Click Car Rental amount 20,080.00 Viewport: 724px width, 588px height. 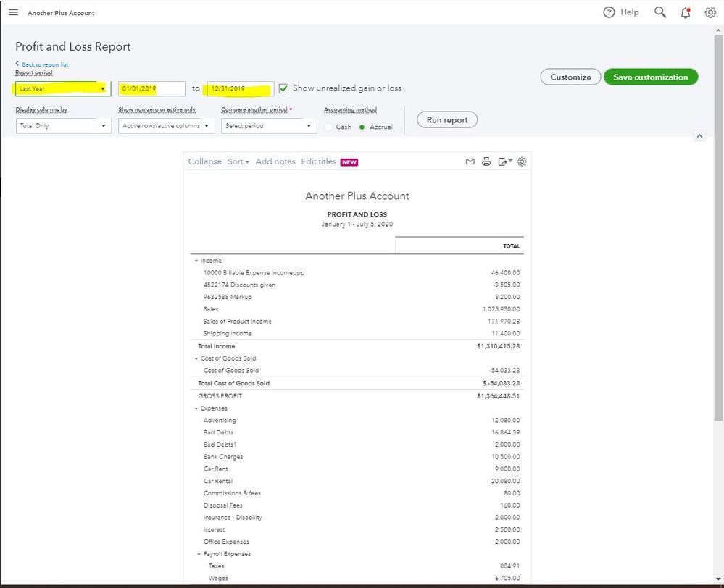(x=506, y=481)
